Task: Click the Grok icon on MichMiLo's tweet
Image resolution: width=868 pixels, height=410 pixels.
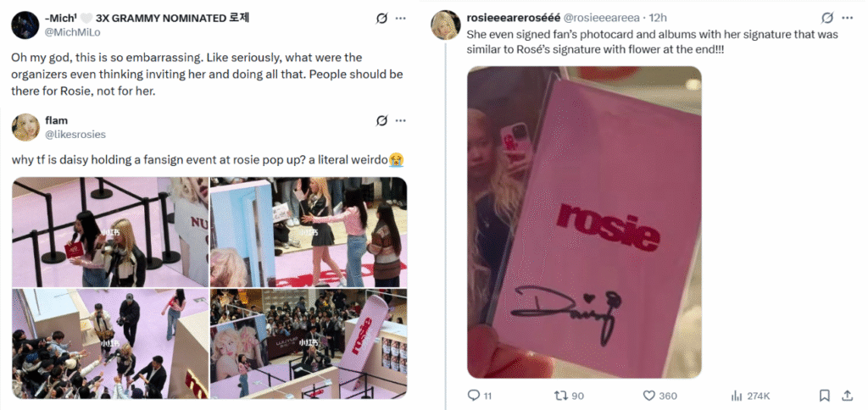Action: pos(381,19)
